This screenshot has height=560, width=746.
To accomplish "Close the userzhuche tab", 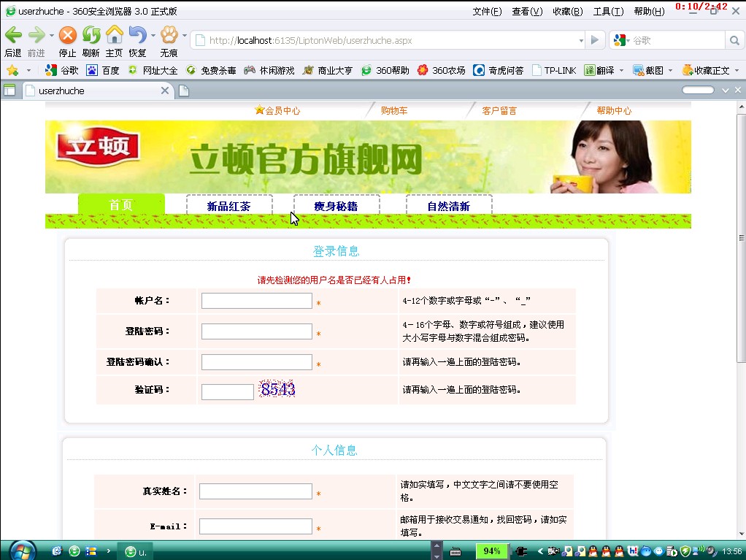I will point(165,91).
